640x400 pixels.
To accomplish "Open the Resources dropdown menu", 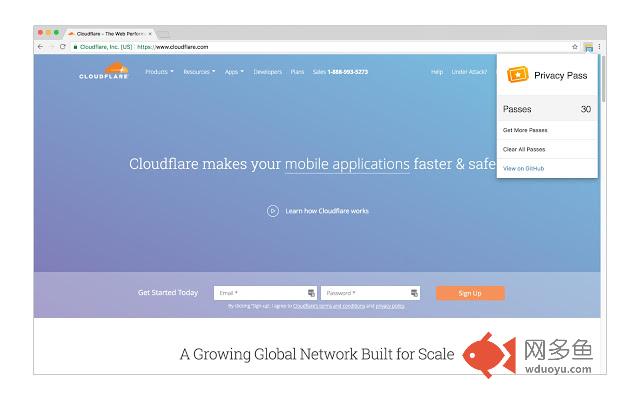I will point(199,72).
